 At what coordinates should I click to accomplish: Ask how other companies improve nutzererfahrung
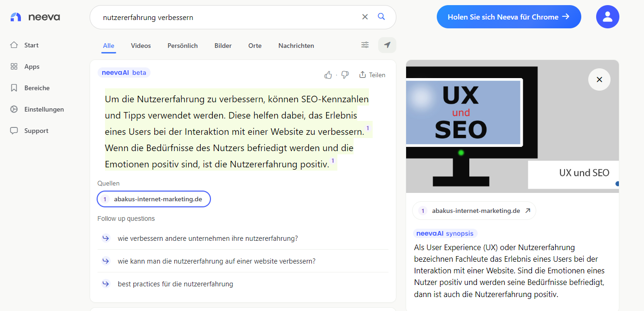pos(243,238)
